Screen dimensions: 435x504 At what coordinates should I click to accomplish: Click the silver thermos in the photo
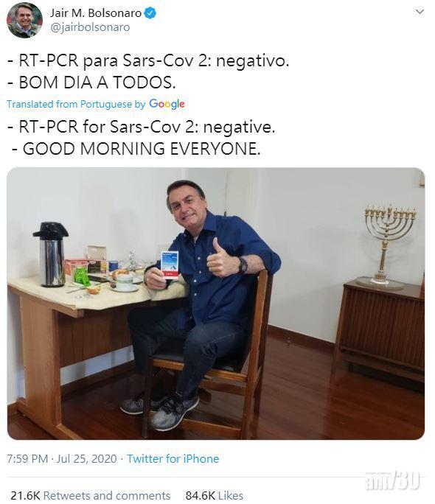click(x=51, y=254)
